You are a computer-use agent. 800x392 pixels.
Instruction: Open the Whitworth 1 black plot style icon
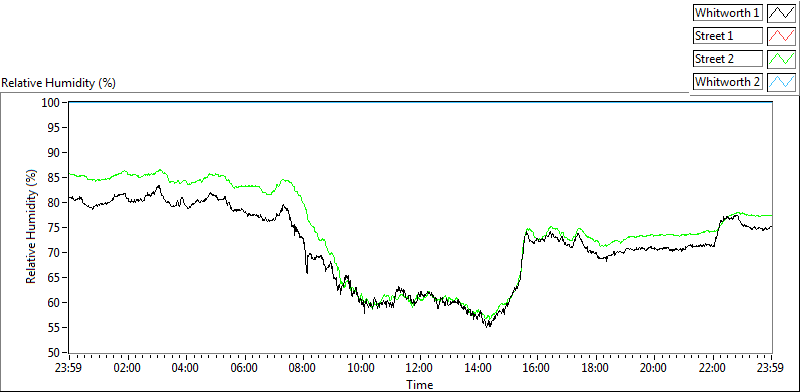coord(781,13)
